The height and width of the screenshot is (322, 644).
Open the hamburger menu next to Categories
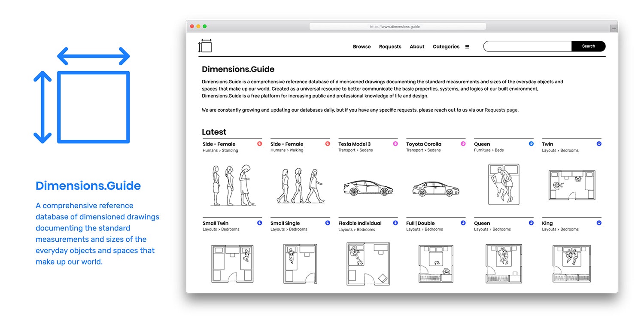pos(468,46)
